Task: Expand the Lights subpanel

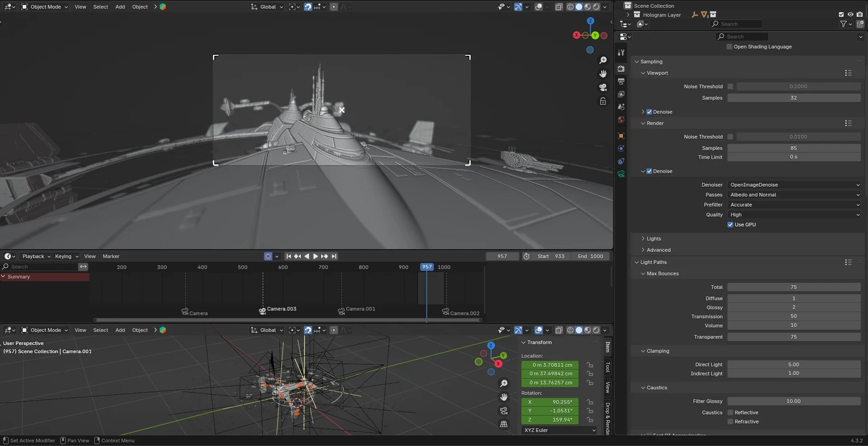Action: [x=654, y=239]
